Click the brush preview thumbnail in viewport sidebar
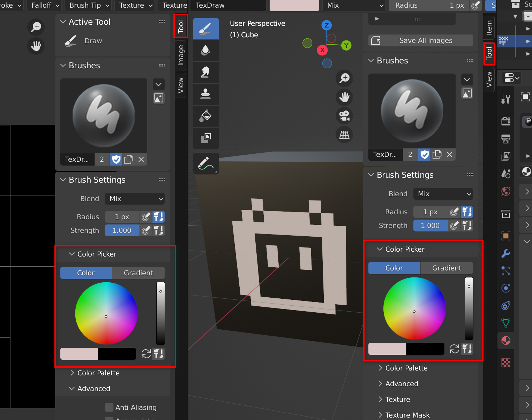 pos(412,110)
